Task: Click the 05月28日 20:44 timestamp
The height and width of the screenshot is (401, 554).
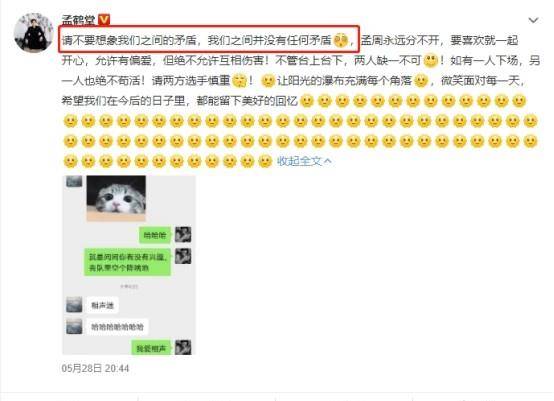Action: pyautogui.click(x=95, y=368)
